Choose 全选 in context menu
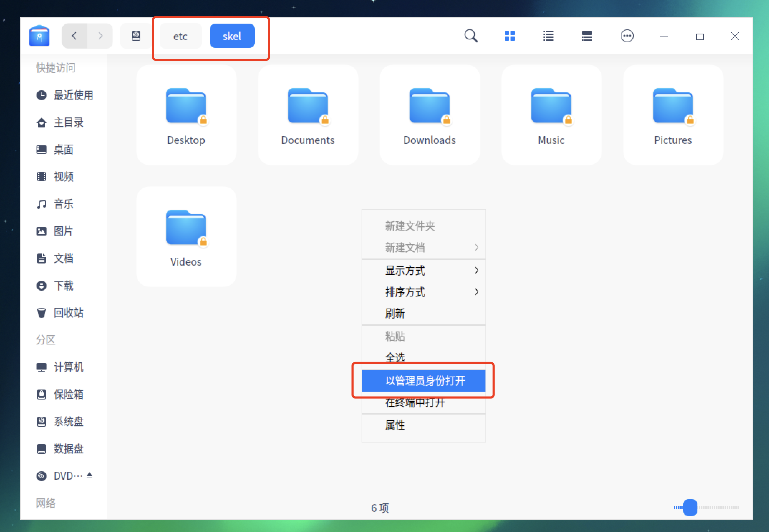 pyautogui.click(x=424, y=357)
